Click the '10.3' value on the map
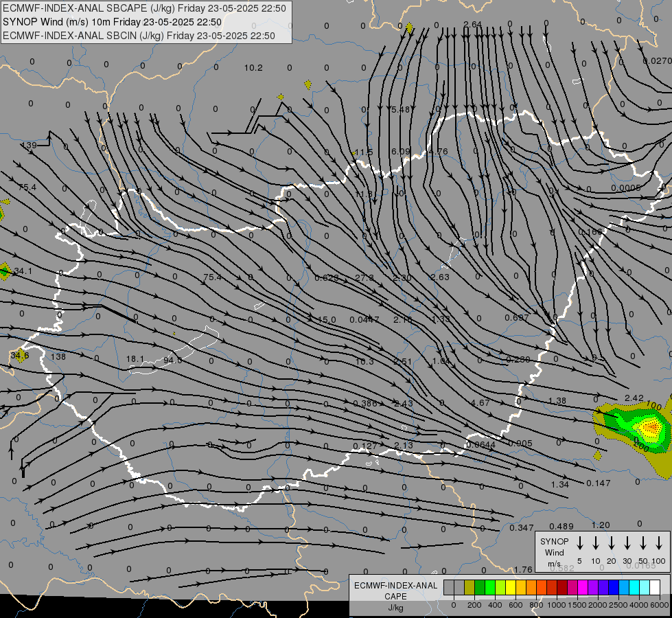672x618 pixels. click(x=364, y=362)
